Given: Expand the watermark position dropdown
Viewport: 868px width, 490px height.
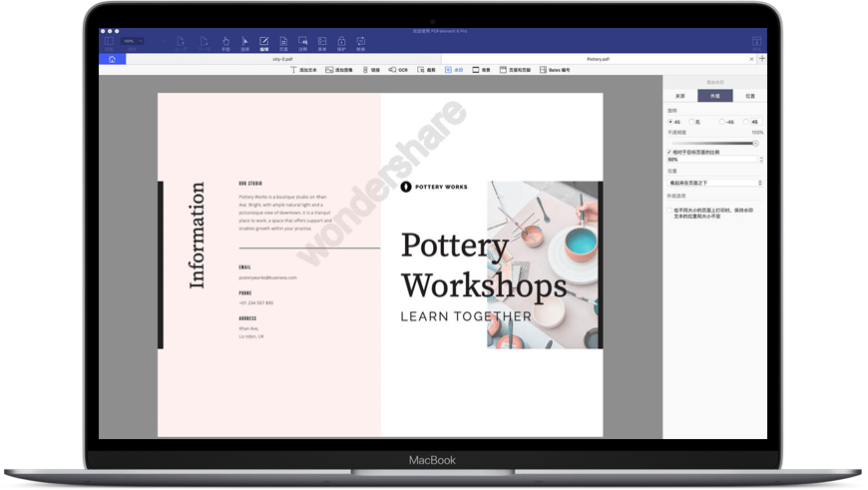Looking at the screenshot, I should click(714, 183).
